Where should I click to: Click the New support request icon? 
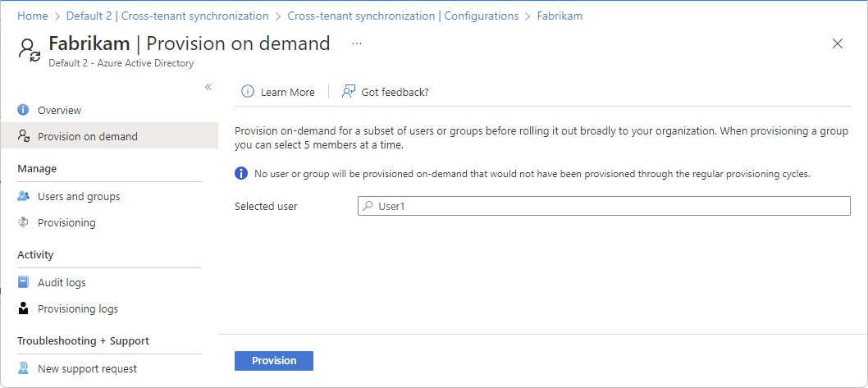[23, 368]
